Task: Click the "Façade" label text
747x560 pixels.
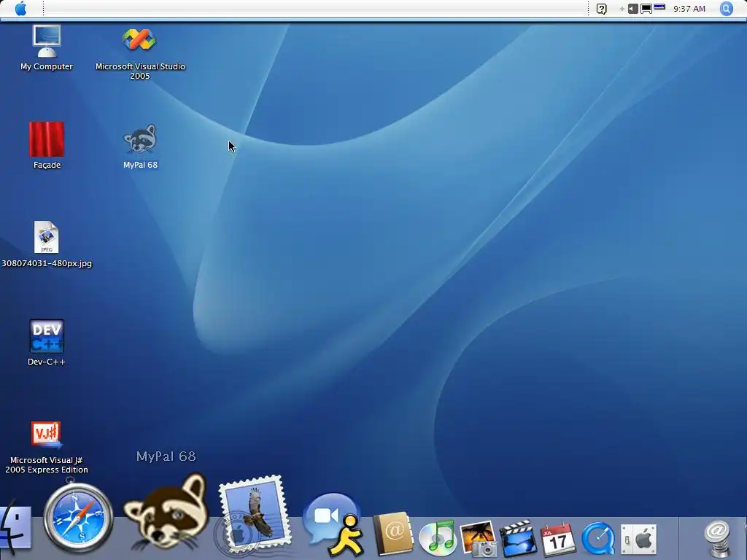Action: [x=47, y=165]
